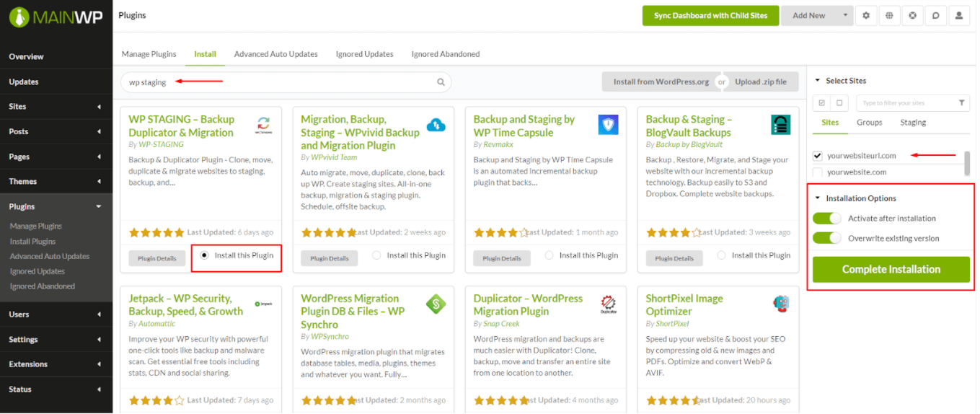Expand the Extensions sidebar menu
Viewport: 980px width, 414px height.
[99, 364]
